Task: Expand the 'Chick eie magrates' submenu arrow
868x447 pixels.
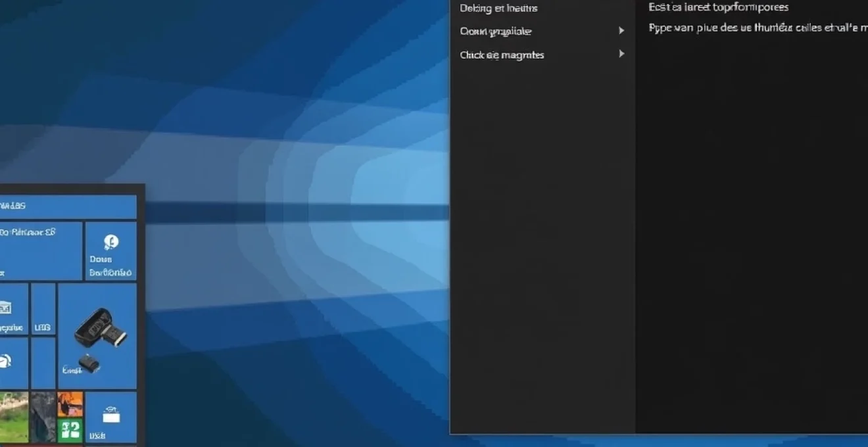Action: click(x=621, y=55)
